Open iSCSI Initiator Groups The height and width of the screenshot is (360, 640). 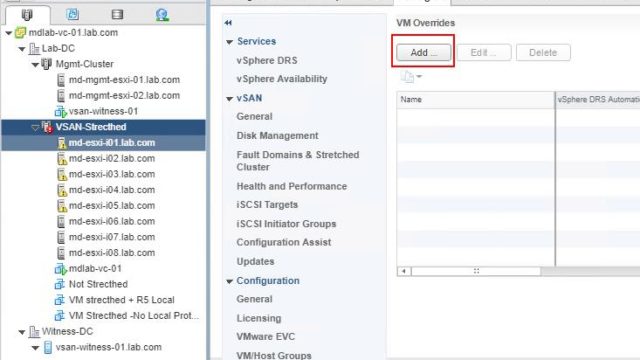tap(286, 224)
